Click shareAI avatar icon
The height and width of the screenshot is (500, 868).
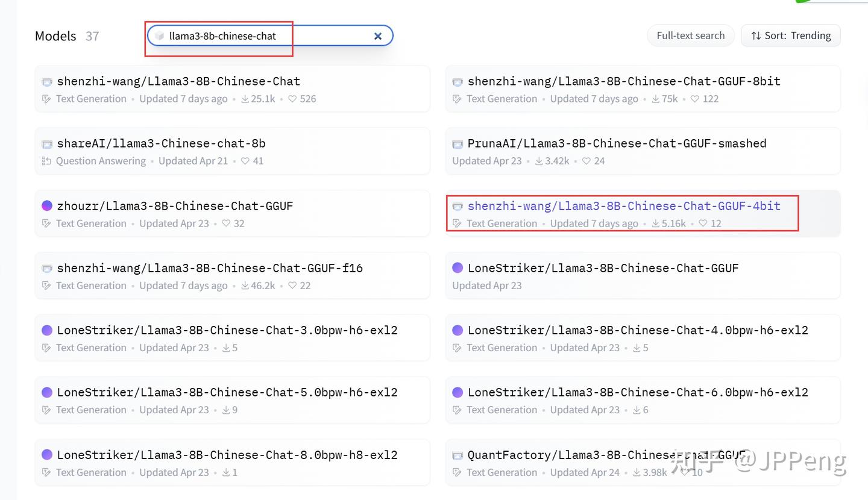pyautogui.click(x=47, y=144)
